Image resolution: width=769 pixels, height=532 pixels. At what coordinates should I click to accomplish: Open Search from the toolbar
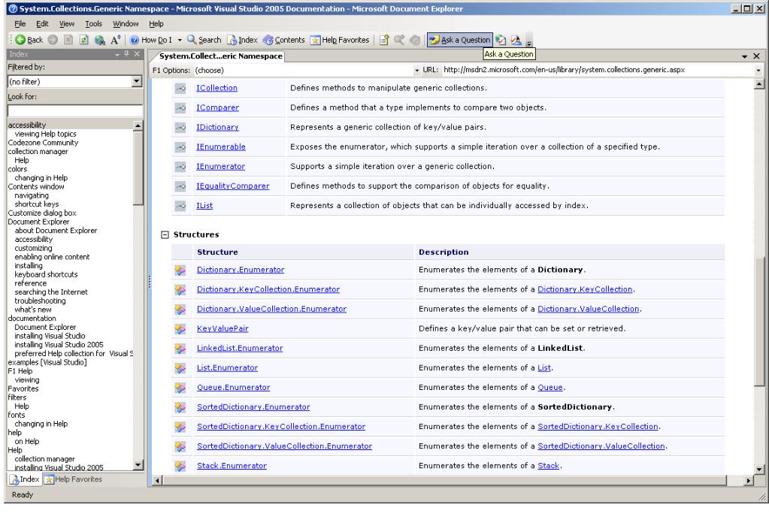click(204, 41)
